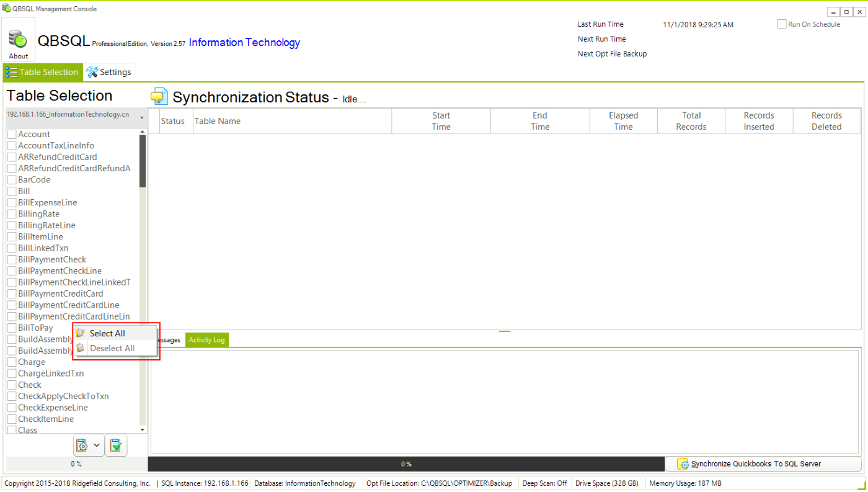This screenshot has width=868, height=492.
Task: Click the Start Time column header
Action: coord(441,121)
